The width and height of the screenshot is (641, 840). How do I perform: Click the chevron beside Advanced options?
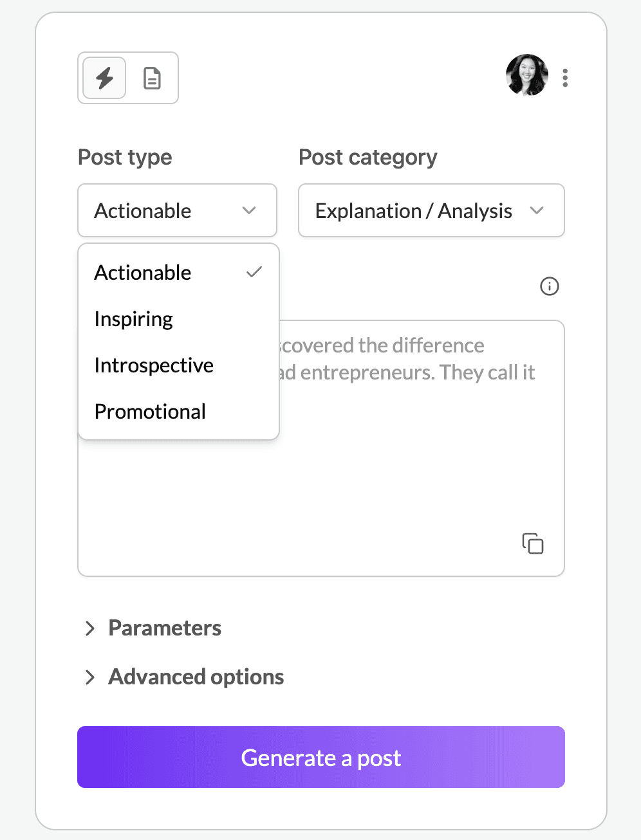90,677
